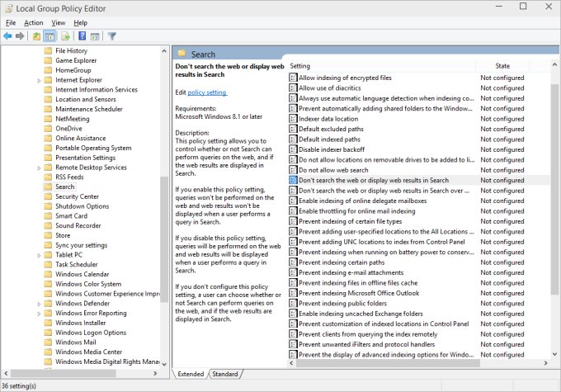This screenshot has height=392, width=561.
Task: Open the File menu
Action: 11,23
